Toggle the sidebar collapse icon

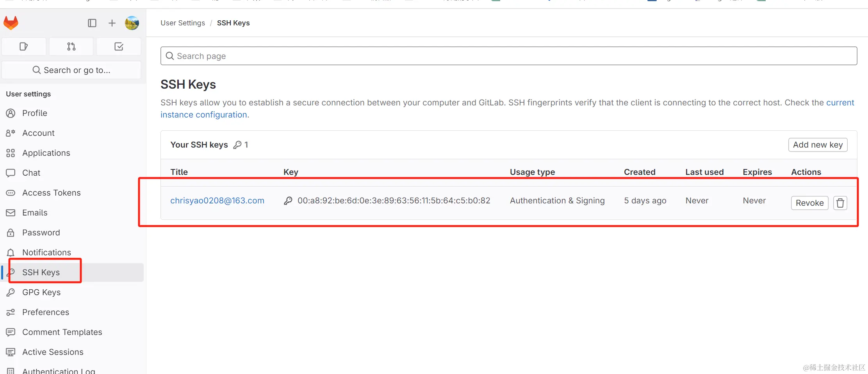click(x=92, y=23)
